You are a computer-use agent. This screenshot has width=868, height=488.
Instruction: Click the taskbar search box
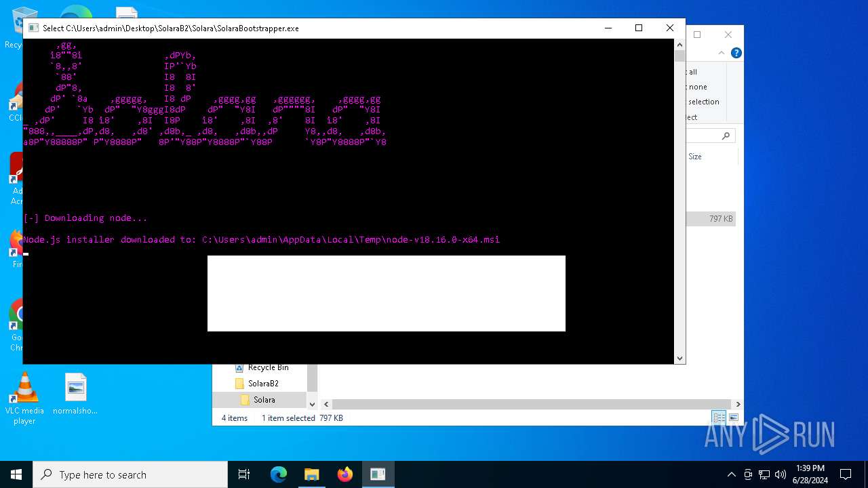130,474
